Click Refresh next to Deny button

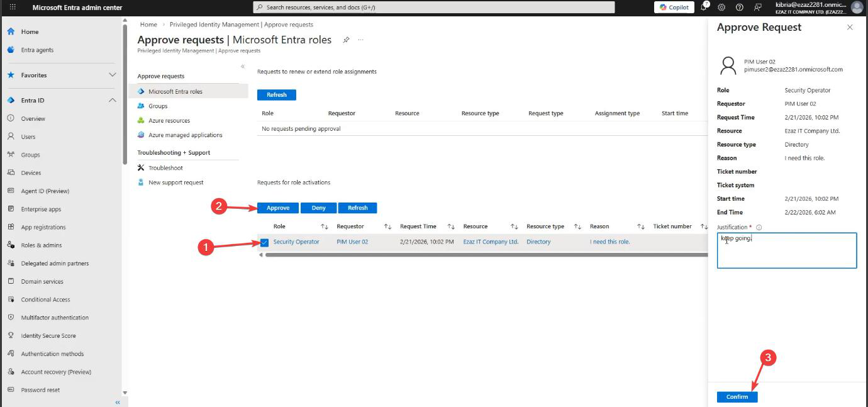pyautogui.click(x=358, y=208)
